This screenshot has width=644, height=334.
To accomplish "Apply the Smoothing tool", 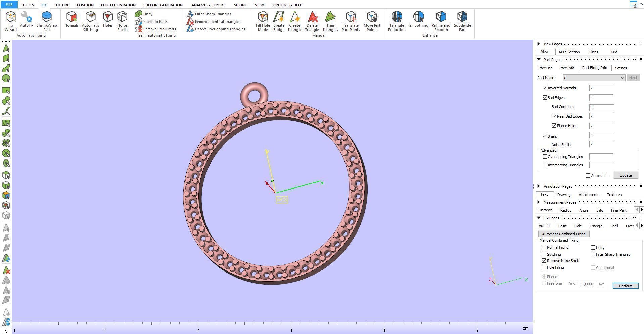I will pyautogui.click(x=418, y=21).
